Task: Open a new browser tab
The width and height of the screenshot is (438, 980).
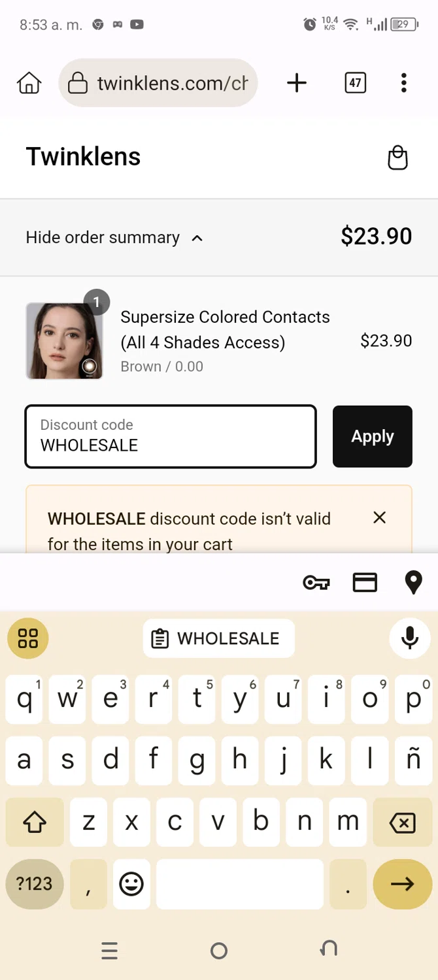Action: [297, 83]
